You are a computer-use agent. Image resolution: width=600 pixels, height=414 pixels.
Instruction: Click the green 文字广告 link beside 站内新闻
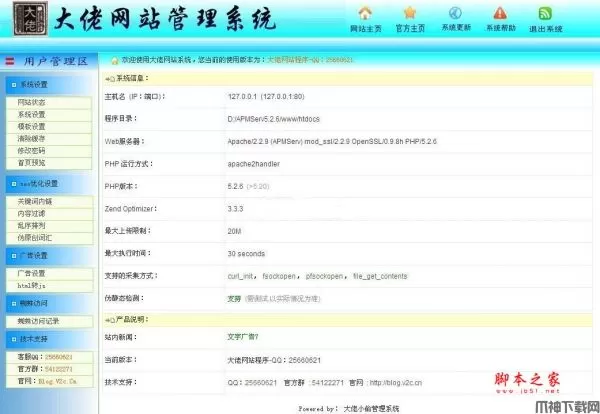coord(243,337)
